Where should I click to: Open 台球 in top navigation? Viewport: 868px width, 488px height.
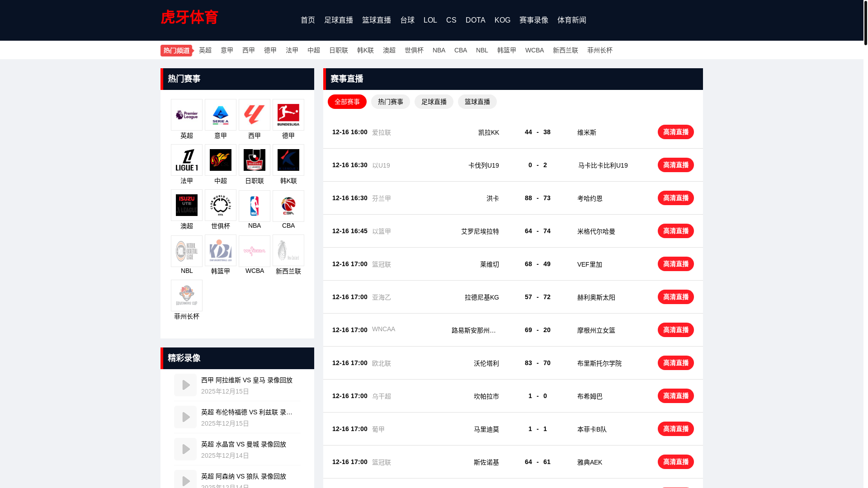[407, 20]
